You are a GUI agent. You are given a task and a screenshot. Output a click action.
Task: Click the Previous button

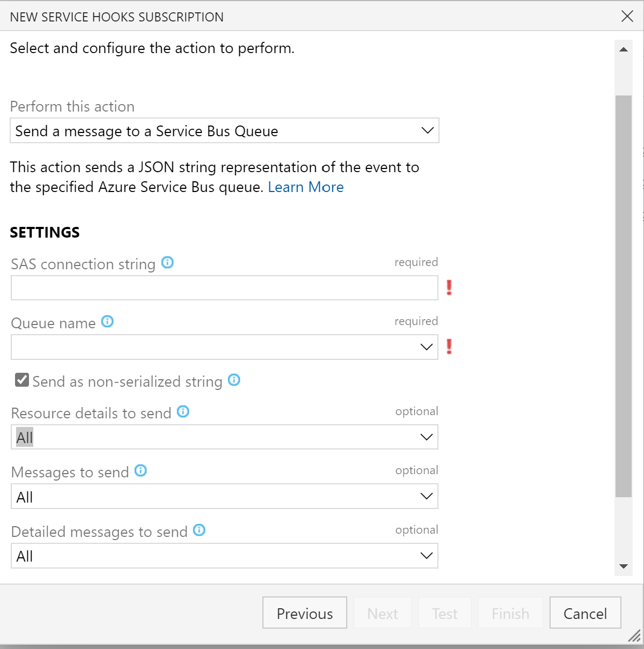click(x=305, y=613)
